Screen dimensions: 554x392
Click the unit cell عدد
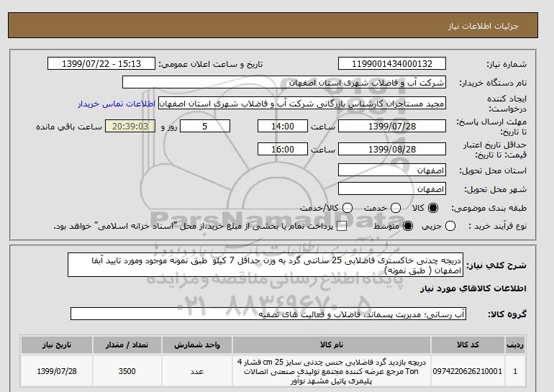197,371
